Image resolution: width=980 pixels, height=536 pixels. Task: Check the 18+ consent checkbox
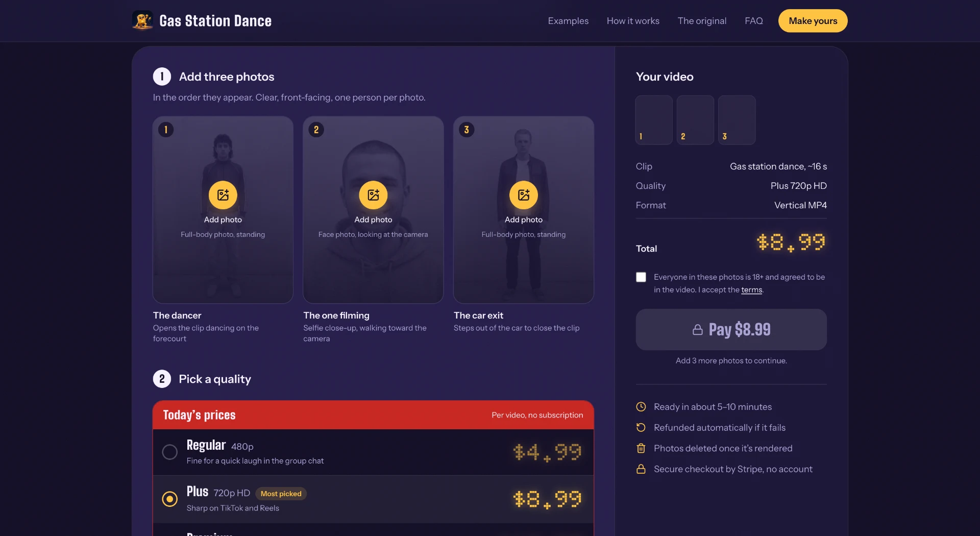[641, 277]
